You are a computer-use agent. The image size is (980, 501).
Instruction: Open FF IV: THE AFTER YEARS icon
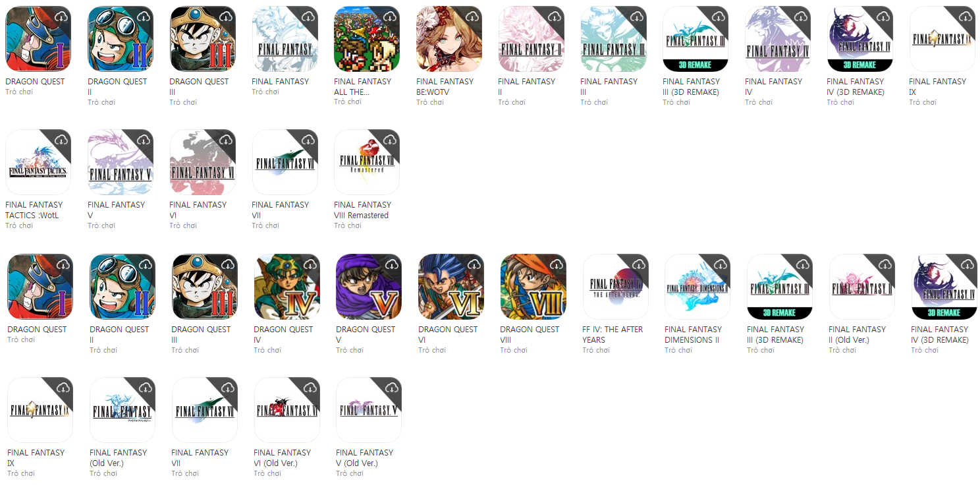[x=616, y=287]
